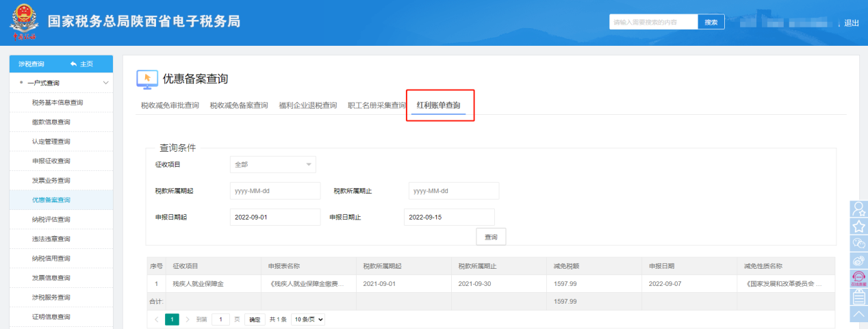Click the 确定 page jump button
The image size is (868, 329).
(x=255, y=319)
